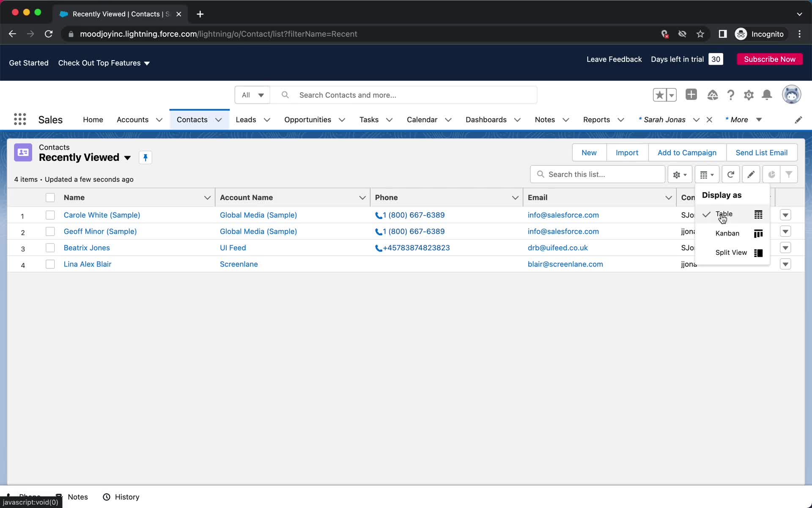
Task: Select the Split View layout icon
Action: [x=758, y=253]
